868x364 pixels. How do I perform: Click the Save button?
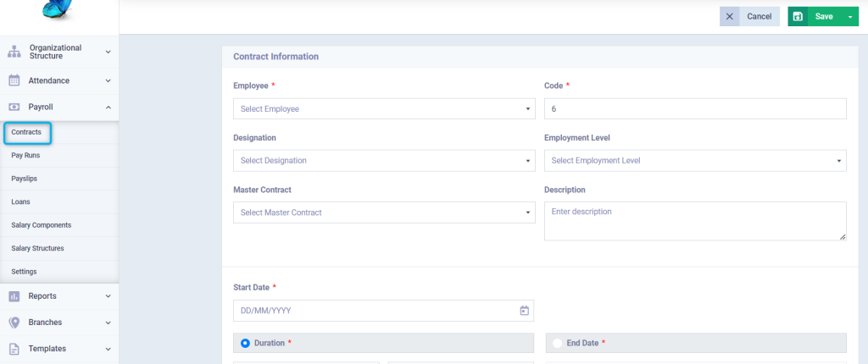(x=823, y=17)
